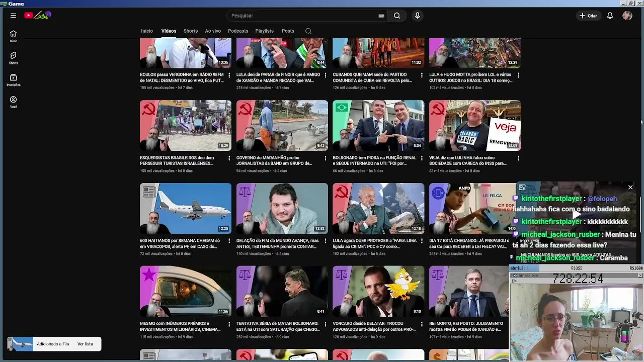Viewport: 644px width, 362px height.
Task: Open the notifications bell
Action: pos(610,16)
